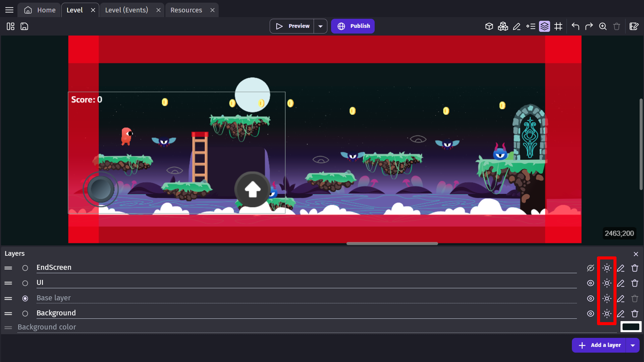This screenshot has width=644, height=362.
Task: Open lighting effects for UI layer
Action: coord(606,283)
